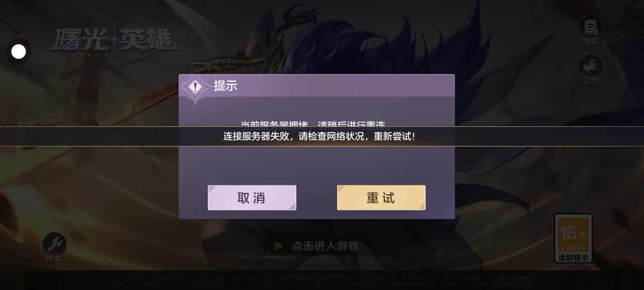Tap the floating white circle button
This screenshot has height=290, width=644.
pos(19,52)
